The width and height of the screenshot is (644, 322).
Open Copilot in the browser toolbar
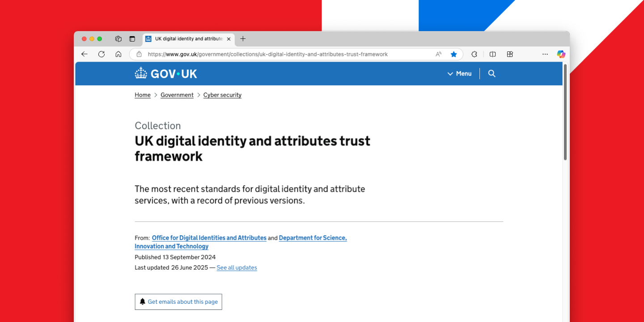561,54
